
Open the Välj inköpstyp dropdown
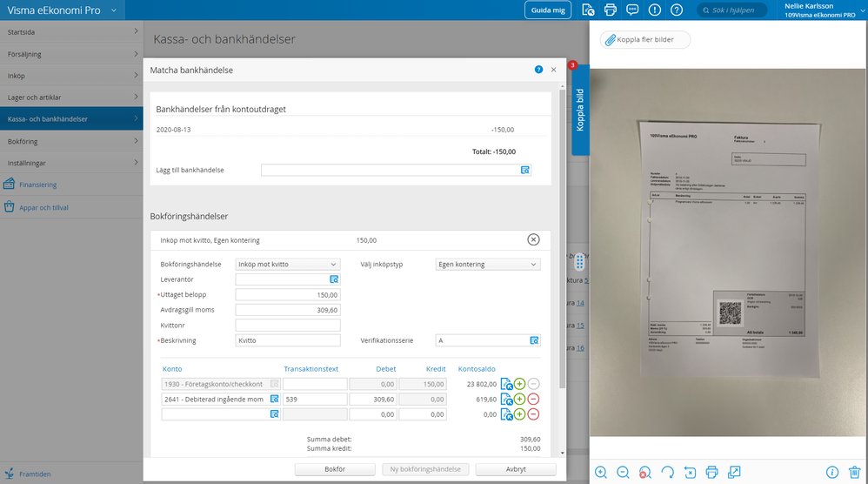487,264
